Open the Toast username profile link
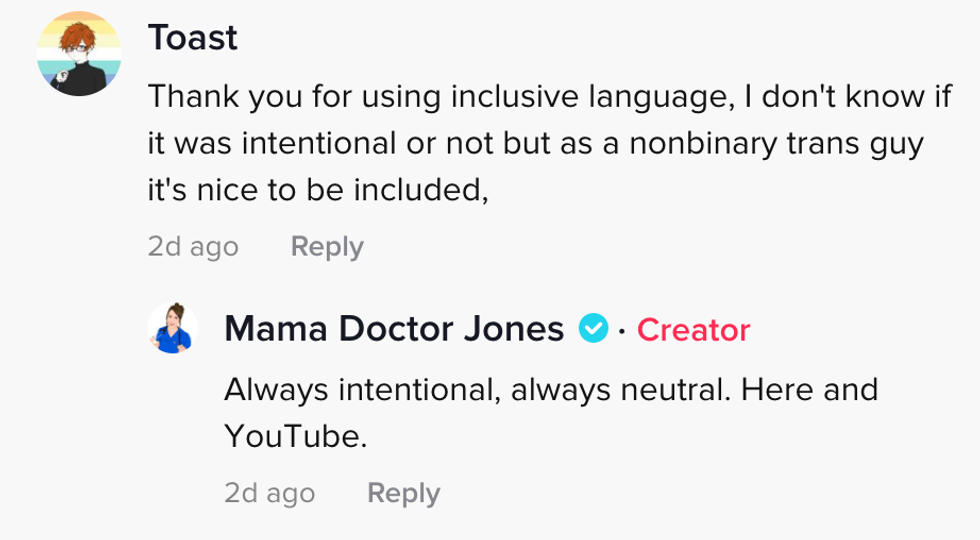Viewport: 980px width, 540px height. (x=193, y=38)
